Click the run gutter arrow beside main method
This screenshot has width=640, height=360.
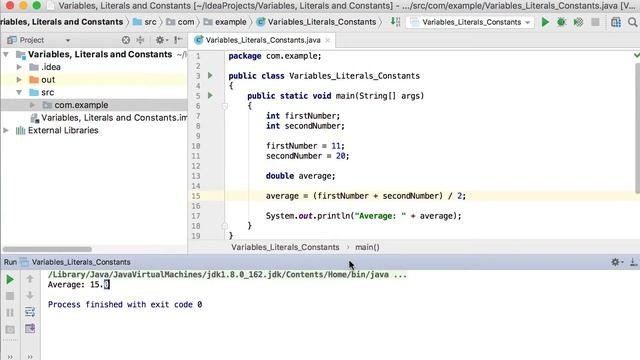click(x=210, y=96)
